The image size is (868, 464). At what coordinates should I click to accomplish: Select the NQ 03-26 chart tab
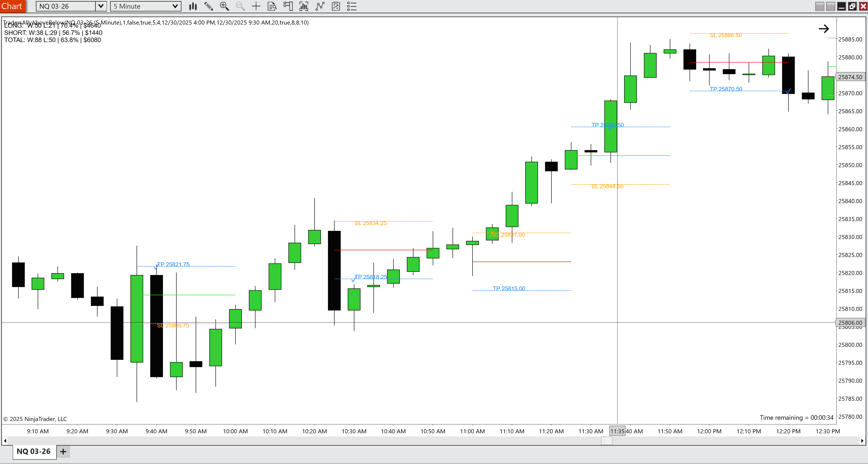click(34, 451)
